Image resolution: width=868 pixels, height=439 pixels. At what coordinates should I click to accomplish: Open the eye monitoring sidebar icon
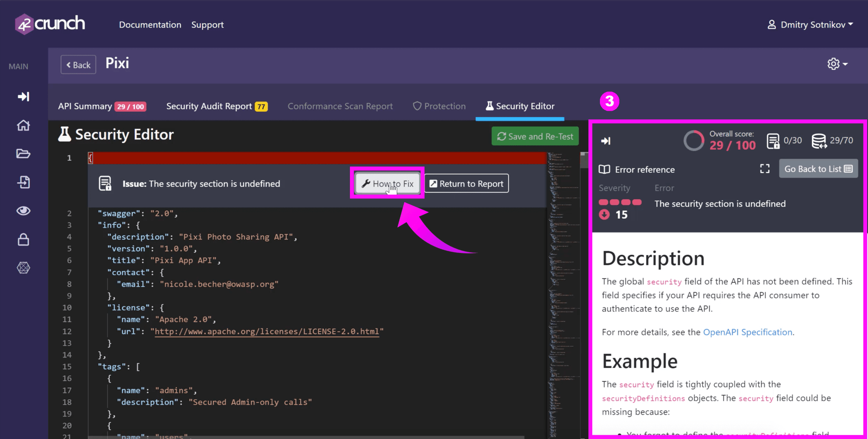24,210
